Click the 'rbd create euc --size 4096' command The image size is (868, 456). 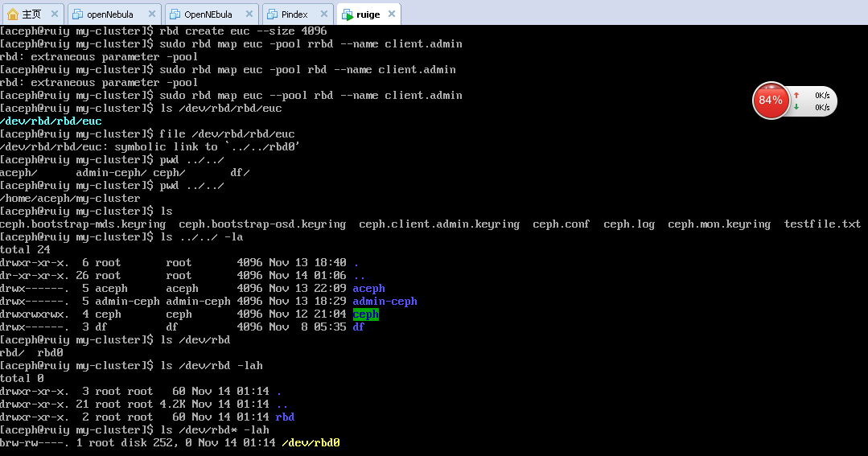tap(243, 31)
